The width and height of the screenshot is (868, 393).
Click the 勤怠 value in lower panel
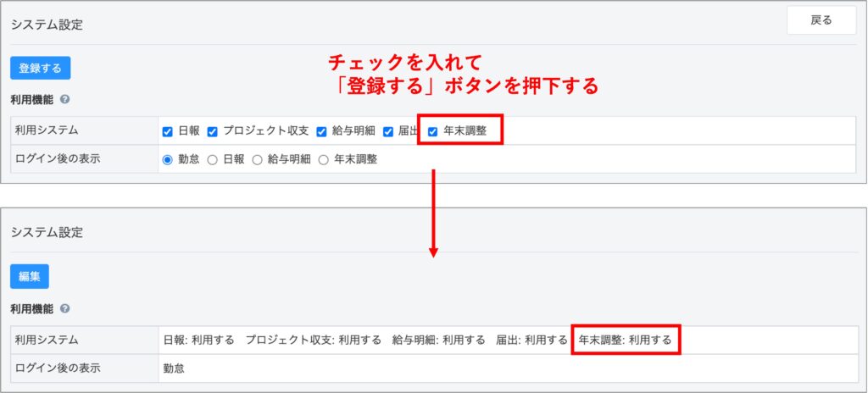click(x=174, y=368)
